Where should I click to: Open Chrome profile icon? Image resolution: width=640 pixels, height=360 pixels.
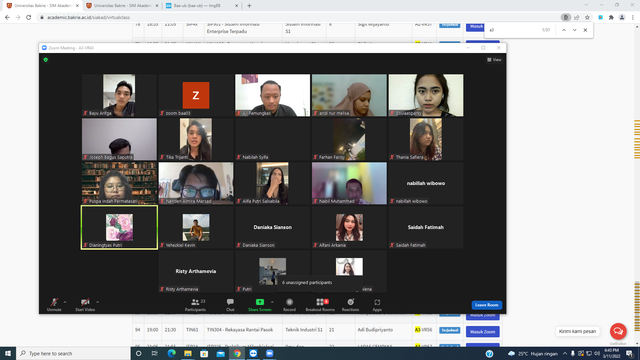(x=622, y=18)
